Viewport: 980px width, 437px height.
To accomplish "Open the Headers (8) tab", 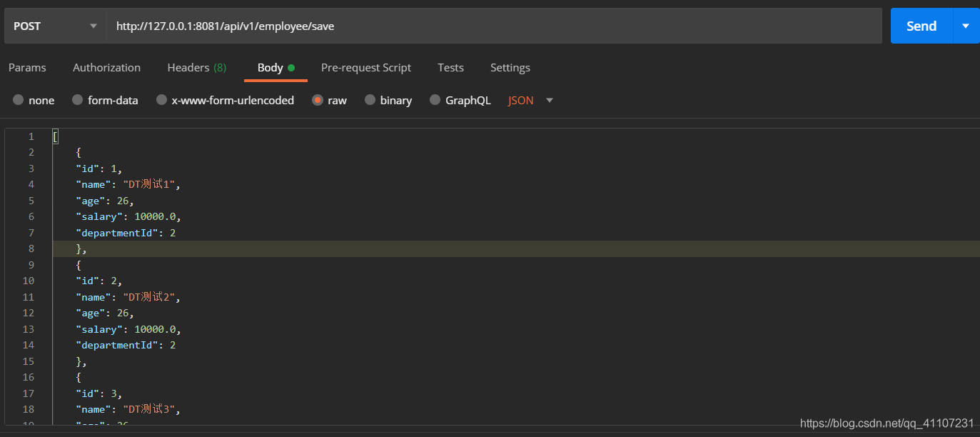I will (196, 68).
